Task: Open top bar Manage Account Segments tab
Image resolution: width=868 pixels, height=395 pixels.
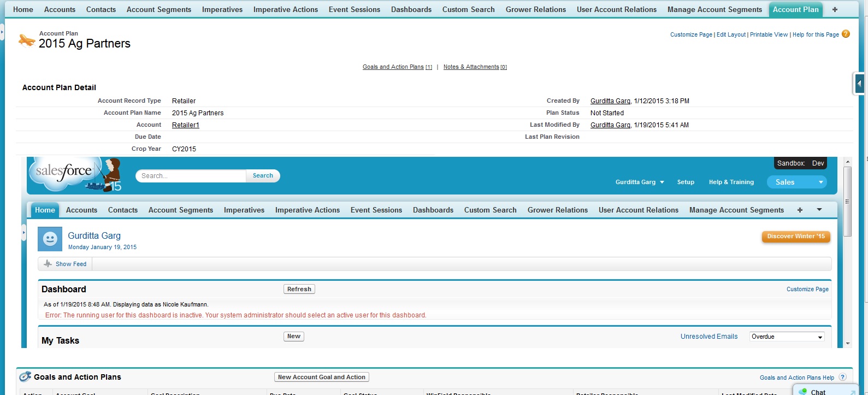Action: [715, 9]
